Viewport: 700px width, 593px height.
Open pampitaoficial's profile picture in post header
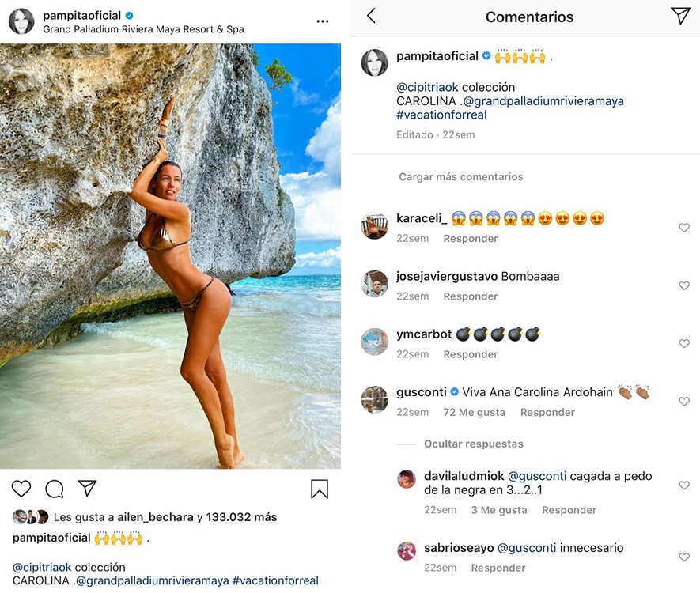(x=21, y=21)
